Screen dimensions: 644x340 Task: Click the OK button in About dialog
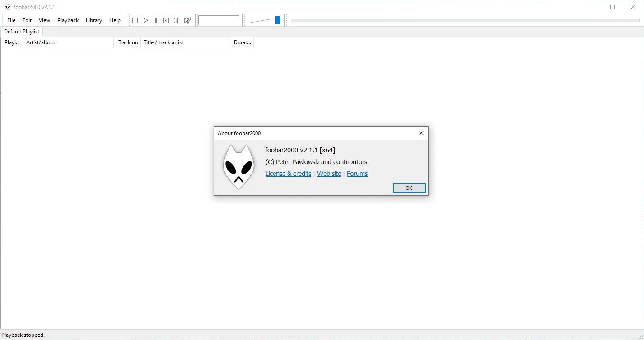coord(409,188)
